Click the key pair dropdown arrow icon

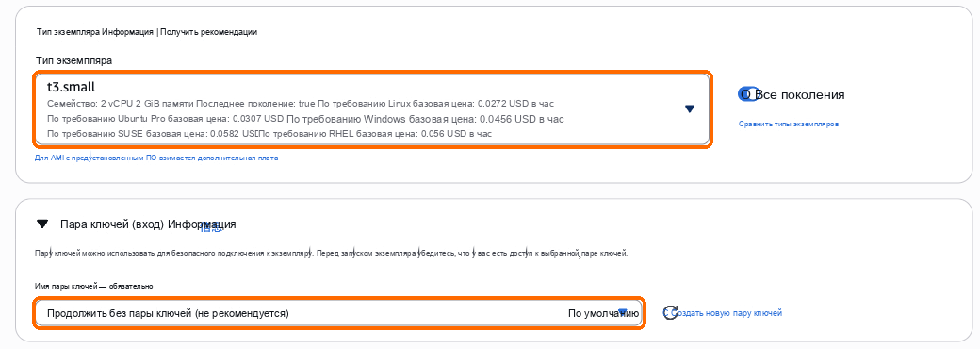[x=623, y=312]
